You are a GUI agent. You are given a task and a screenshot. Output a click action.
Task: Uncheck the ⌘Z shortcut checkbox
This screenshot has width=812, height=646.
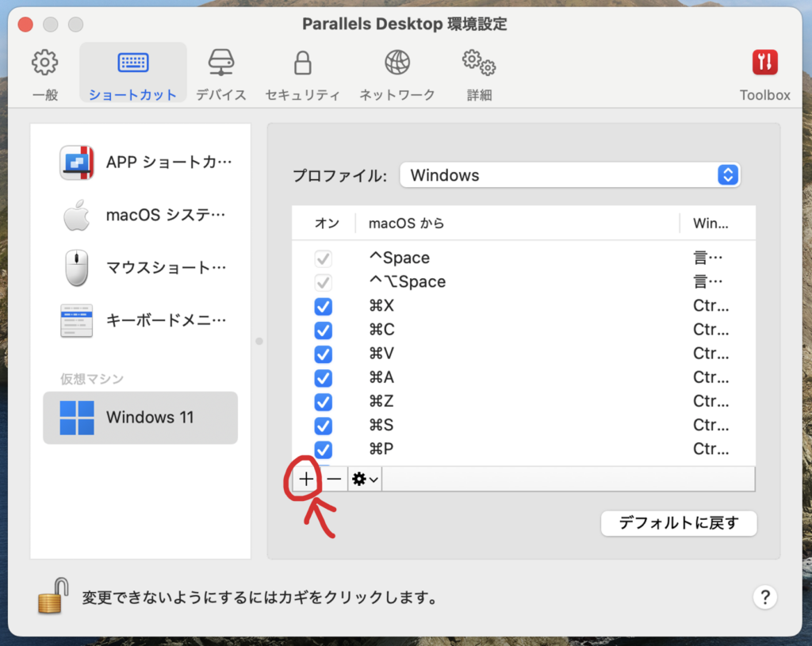[x=324, y=402]
